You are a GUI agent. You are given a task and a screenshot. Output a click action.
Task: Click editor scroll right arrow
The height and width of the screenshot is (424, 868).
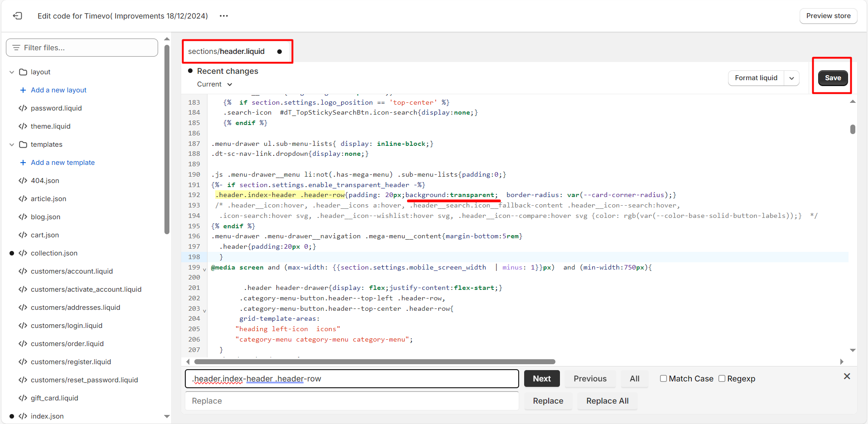point(842,361)
